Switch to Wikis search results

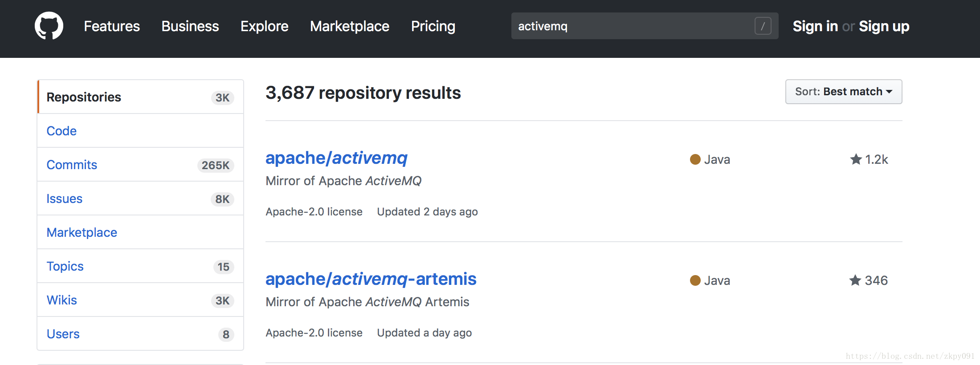pos(62,300)
